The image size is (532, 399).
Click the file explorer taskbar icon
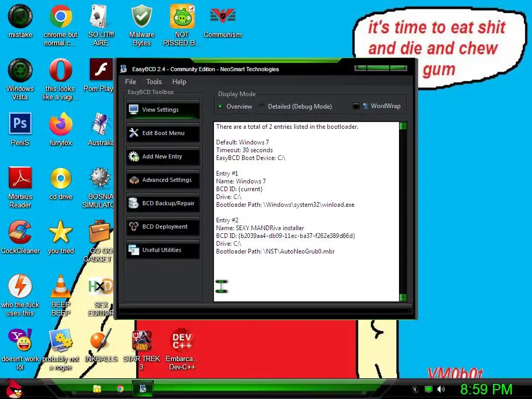tap(97, 389)
